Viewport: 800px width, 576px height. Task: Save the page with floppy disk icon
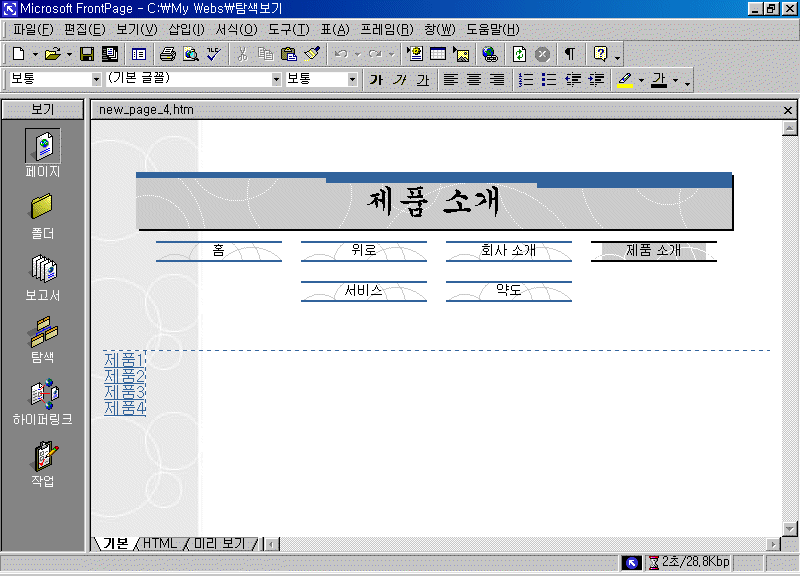point(87,54)
